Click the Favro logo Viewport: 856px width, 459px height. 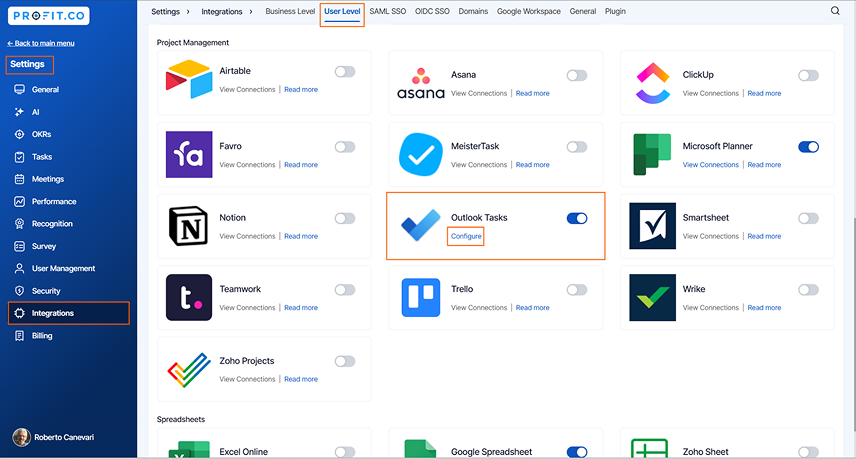[189, 154]
